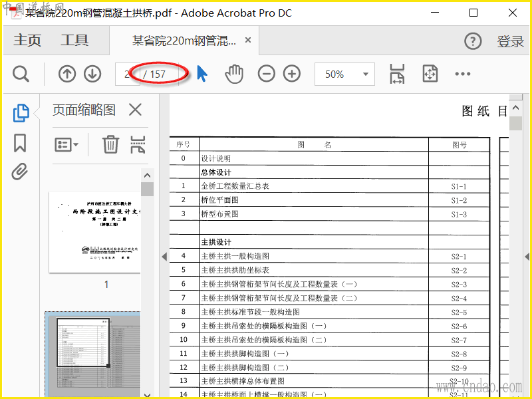This screenshot has width=532, height=399.
Task: Open the Find text search tool
Action: pyautogui.click(x=21, y=74)
